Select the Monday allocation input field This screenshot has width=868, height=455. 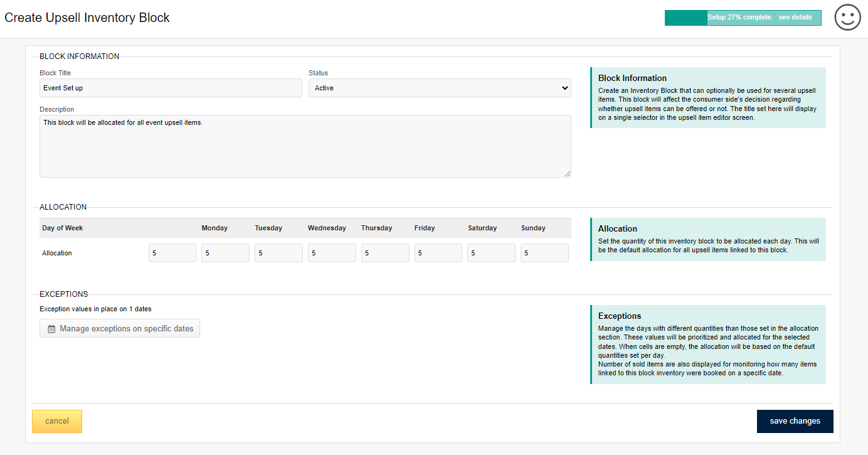tap(225, 253)
